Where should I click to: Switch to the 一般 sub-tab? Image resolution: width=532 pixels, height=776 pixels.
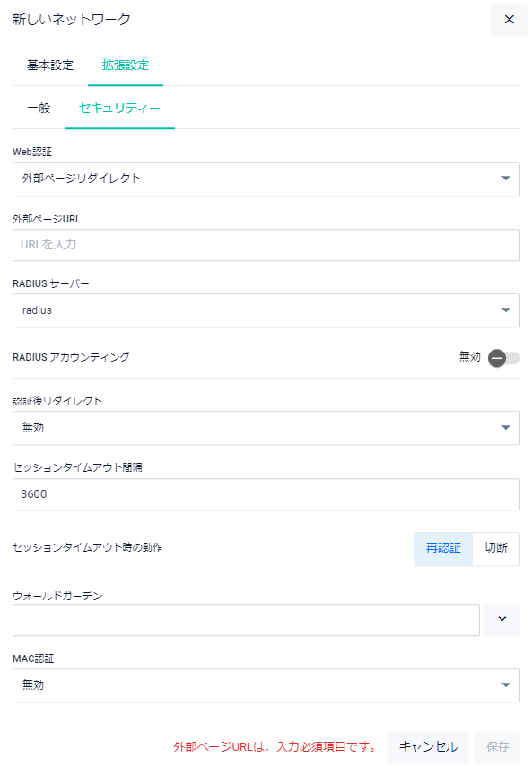pyautogui.click(x=39, y=108)
